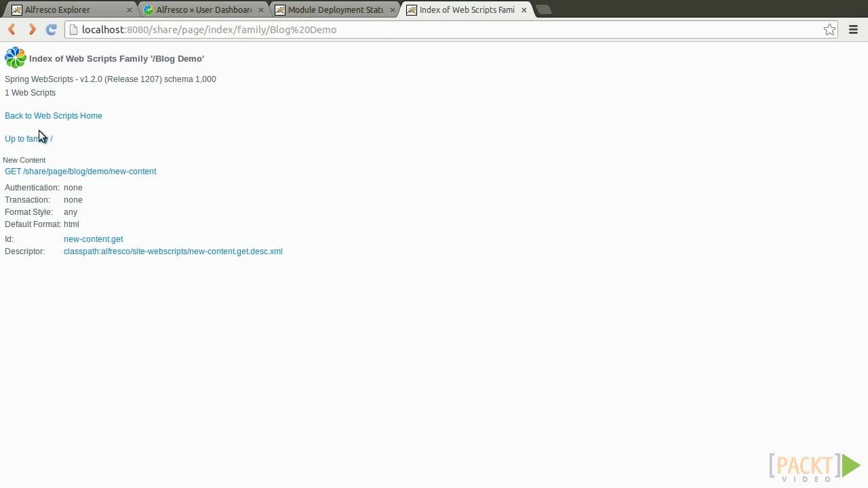Bookmark this page with the star icon

(829, 29)
